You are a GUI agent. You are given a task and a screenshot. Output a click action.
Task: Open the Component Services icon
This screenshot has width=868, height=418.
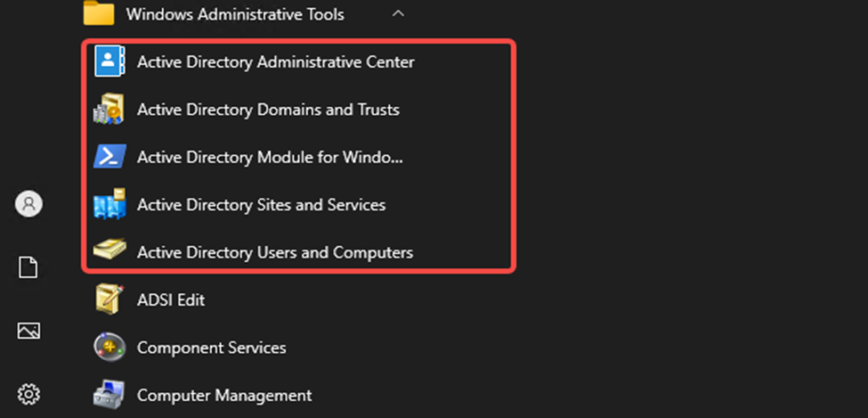(109, 348)
